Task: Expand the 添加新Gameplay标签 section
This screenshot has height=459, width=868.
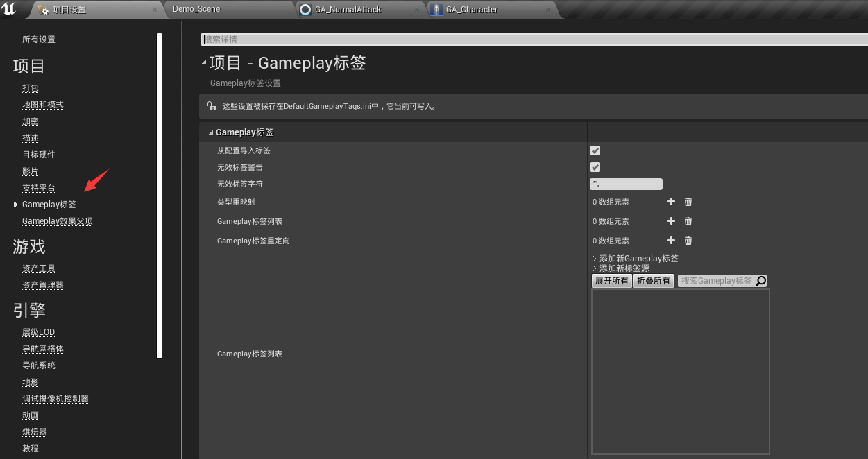Action: pyautogui.click(x=593, y=257)
